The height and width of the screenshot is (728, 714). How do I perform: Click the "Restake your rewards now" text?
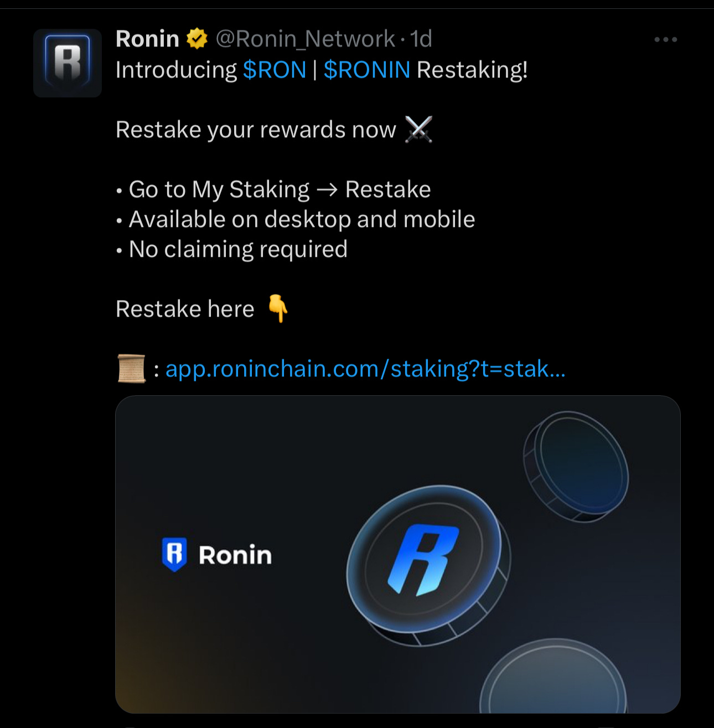[x=256, y=130]
